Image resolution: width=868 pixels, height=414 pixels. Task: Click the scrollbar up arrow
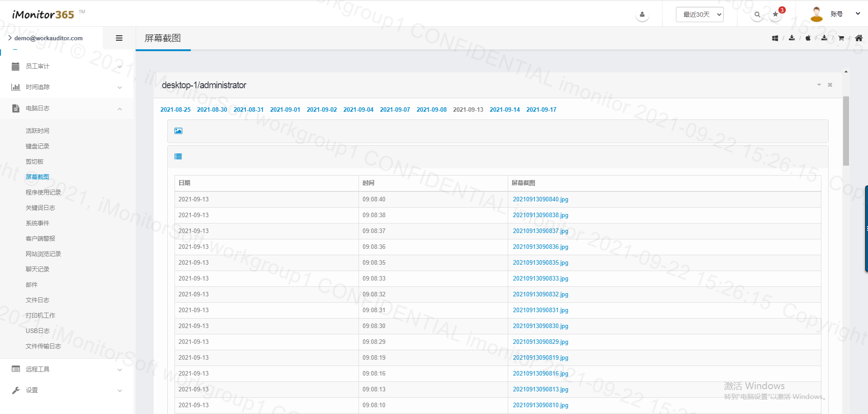click(x=846, y=71)
